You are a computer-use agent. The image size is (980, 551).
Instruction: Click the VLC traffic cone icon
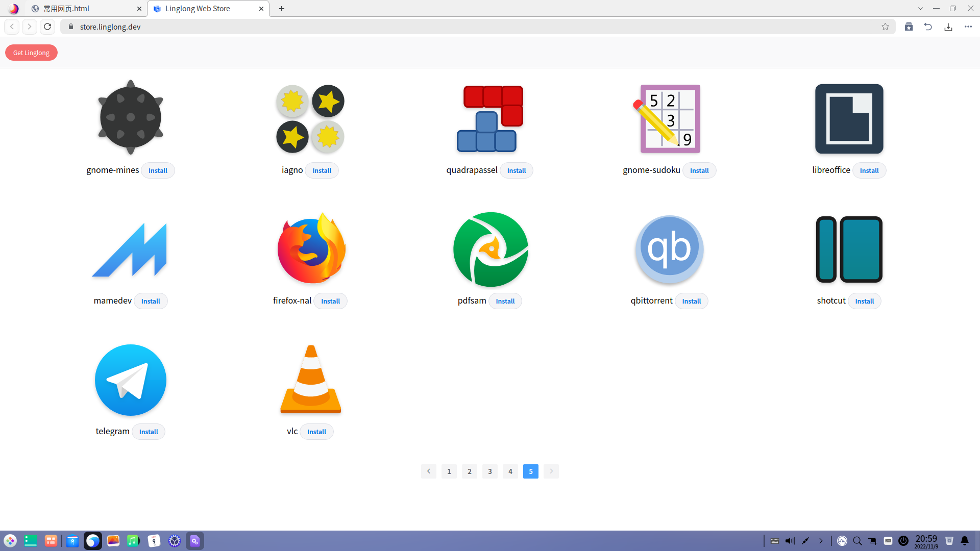(310, 380)
